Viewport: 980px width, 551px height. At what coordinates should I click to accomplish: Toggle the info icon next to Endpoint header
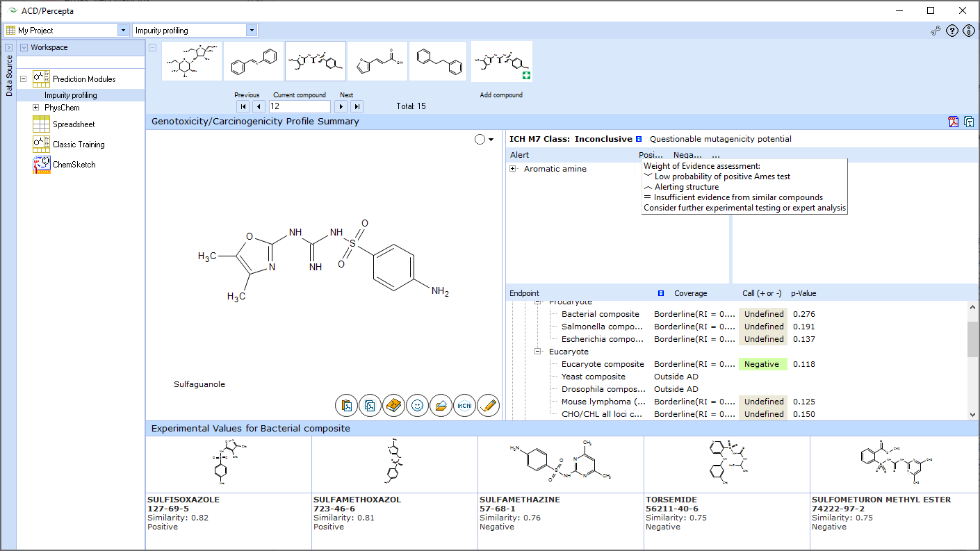coord(661,293)
